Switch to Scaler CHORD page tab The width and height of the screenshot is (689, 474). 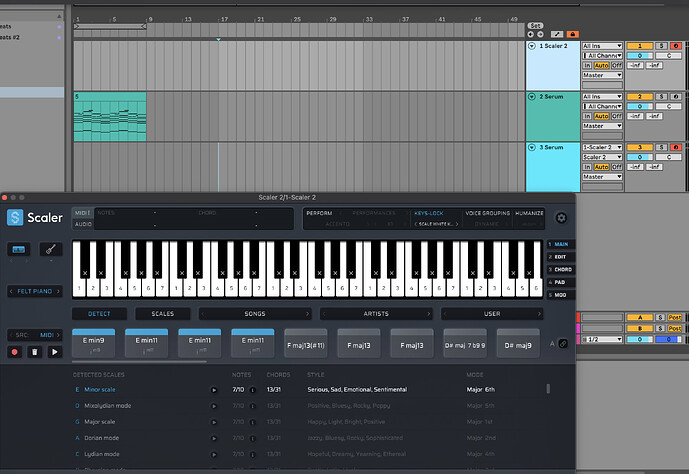(x=561, y=269)
